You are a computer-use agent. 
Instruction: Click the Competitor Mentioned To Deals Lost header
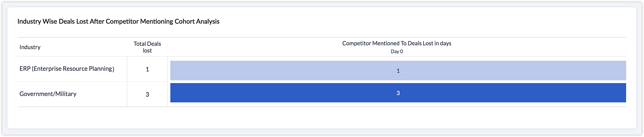tap(396, 43)
